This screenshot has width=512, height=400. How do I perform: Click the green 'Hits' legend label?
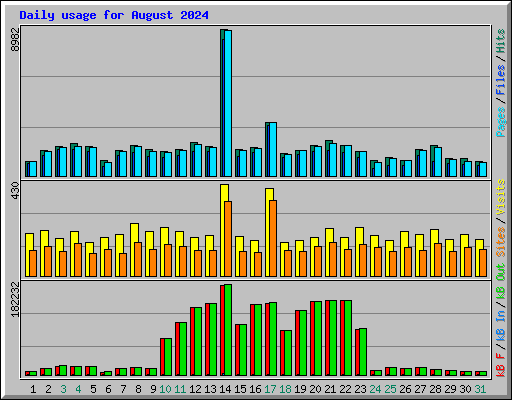[x=501, y=41]
